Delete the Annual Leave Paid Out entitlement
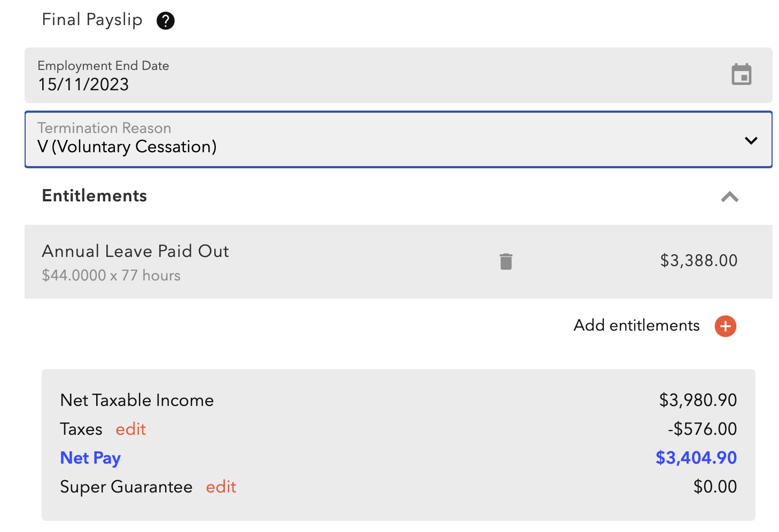Image resolution: width=779 pixels, height=532 pixels. (506, 261)
